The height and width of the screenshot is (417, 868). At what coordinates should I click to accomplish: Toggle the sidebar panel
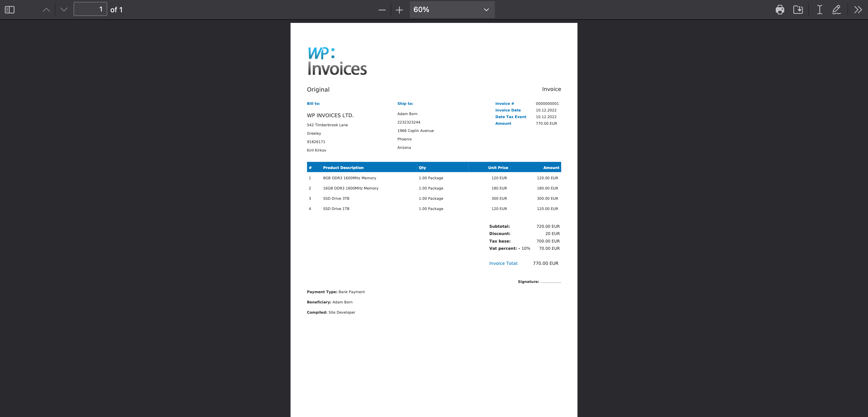pos(9,10)
